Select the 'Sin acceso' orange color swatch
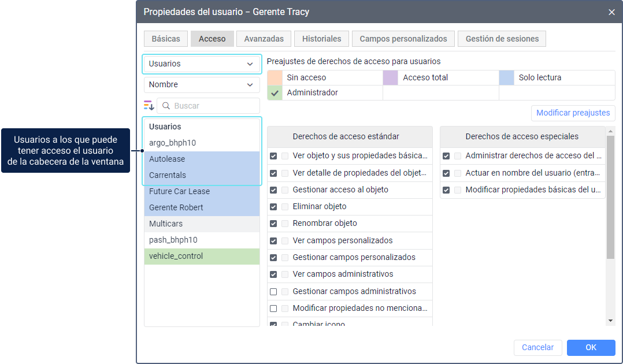Image resolution: width=623 pixels, height=364 pixels. [275, 77]
